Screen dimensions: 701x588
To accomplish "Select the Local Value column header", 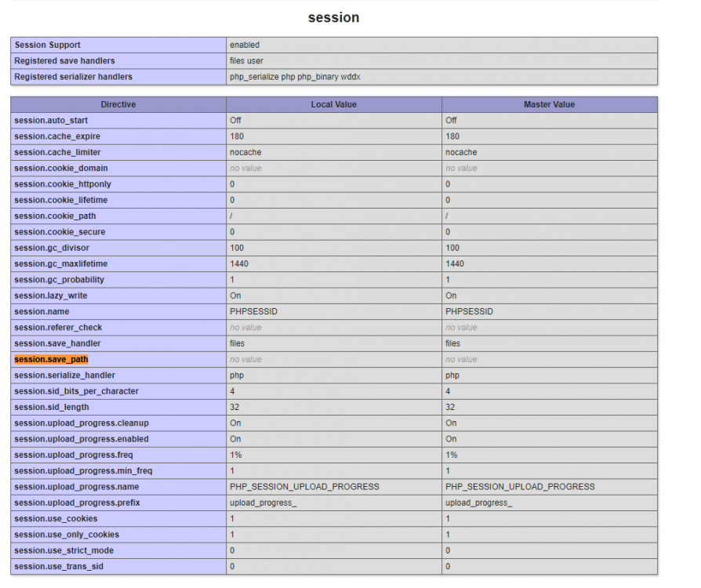I will tap(333, 104).
